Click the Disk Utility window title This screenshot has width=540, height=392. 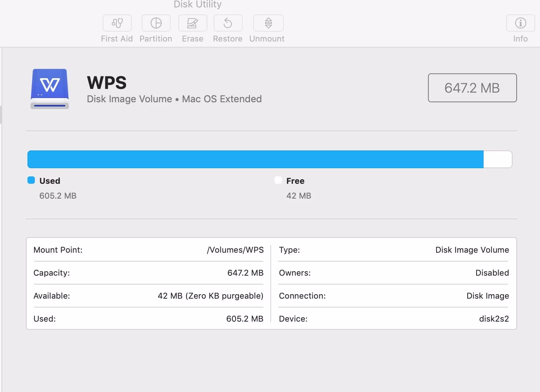(198, 4)
